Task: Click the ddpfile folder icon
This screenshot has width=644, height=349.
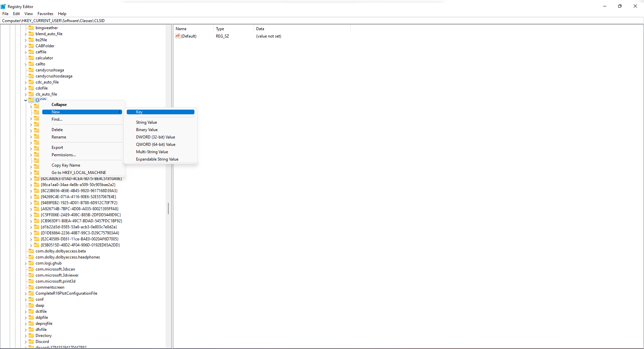Action: (31, 317)
